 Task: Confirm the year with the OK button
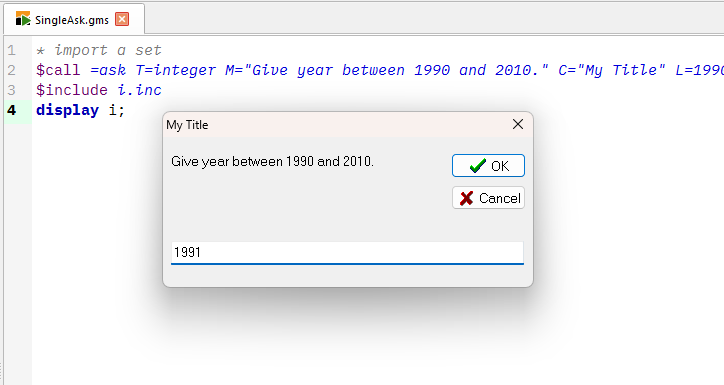point(488,166)
